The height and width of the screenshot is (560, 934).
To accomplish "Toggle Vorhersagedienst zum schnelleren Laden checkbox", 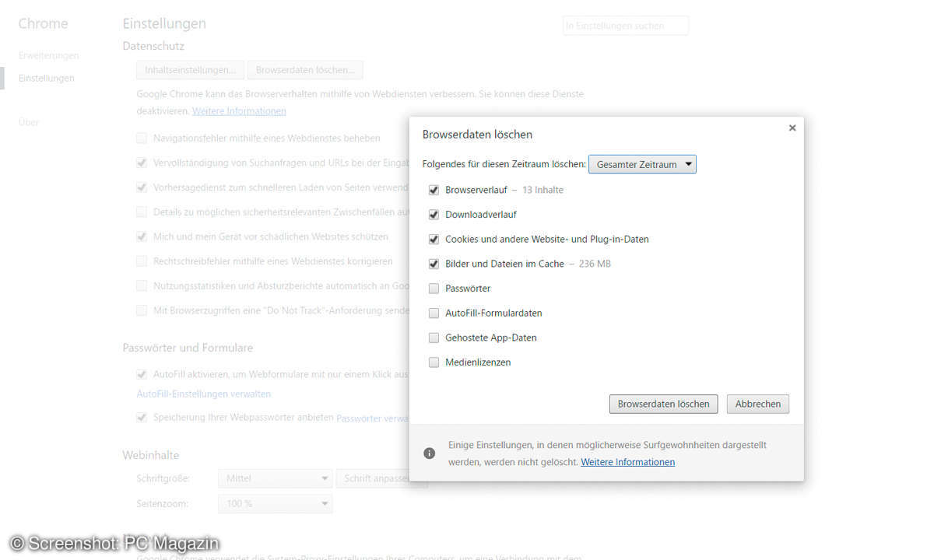I will (142, 187).
